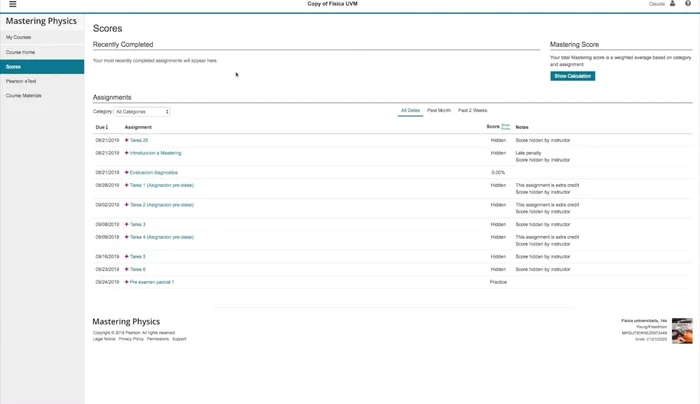
Task: Open Course Home in sidebar
Action: pos(42,52)
